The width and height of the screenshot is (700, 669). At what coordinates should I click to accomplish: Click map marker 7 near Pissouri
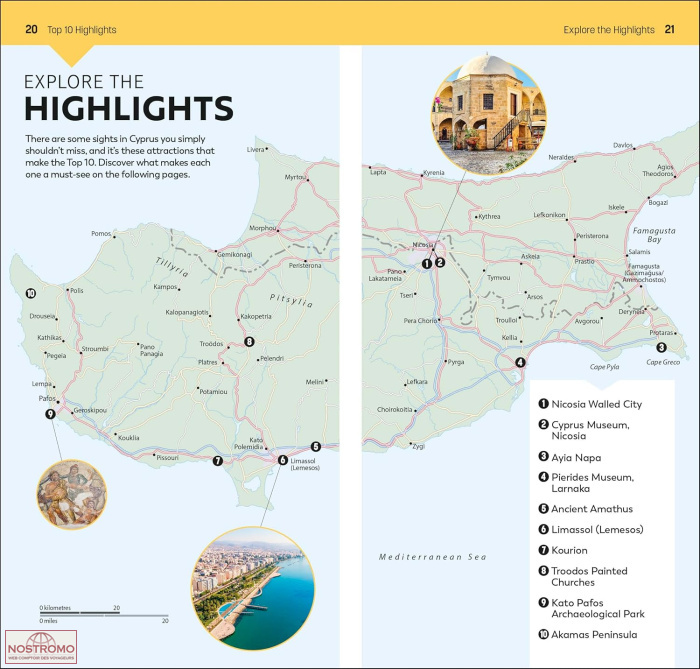click(217, 461)
